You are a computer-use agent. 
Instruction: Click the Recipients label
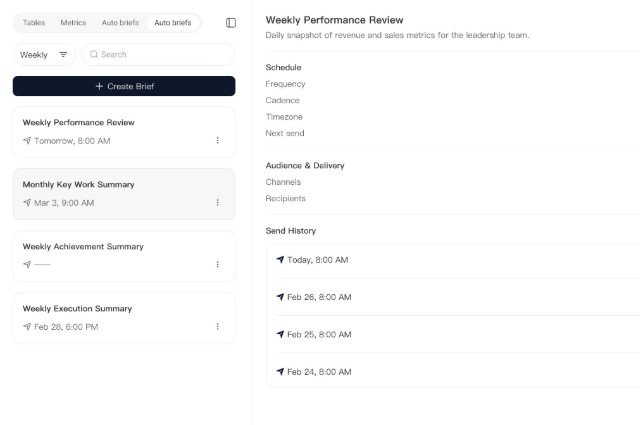click(286, 198)
